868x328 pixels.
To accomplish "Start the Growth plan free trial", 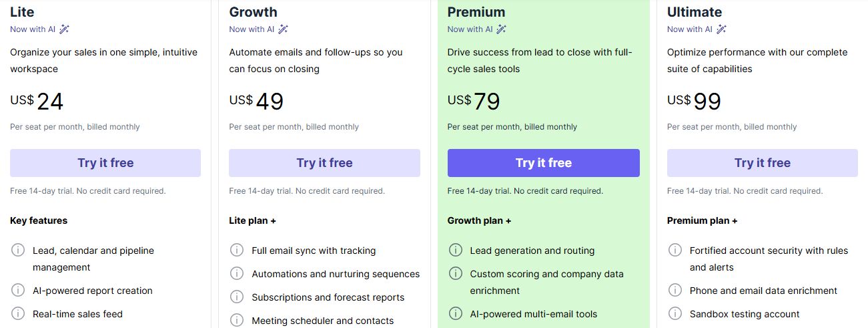I will click(324, 163).
